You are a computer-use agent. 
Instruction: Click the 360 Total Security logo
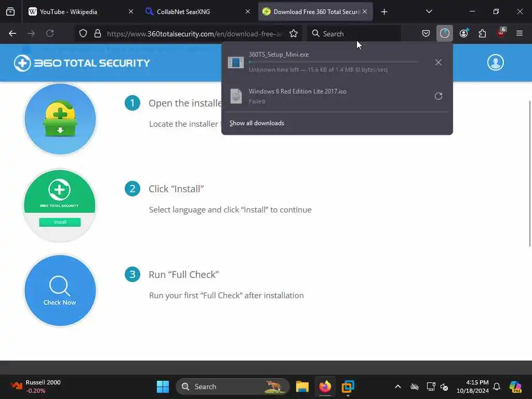tap(82, 63)
